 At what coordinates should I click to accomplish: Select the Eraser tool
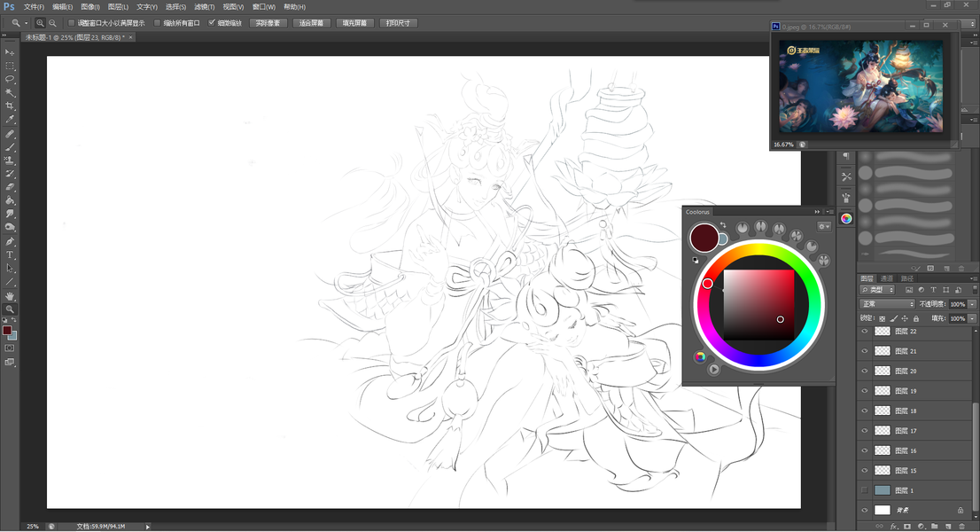click(x=10, y=187)
